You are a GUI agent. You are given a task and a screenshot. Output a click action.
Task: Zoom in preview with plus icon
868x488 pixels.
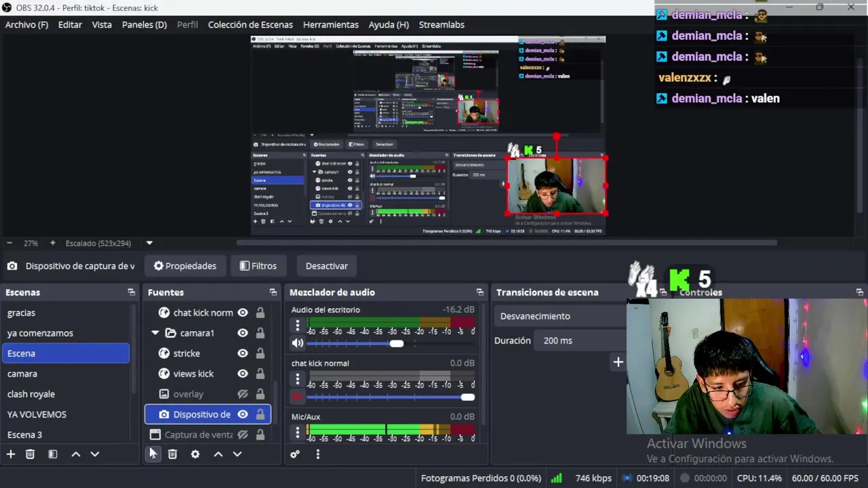52,243
